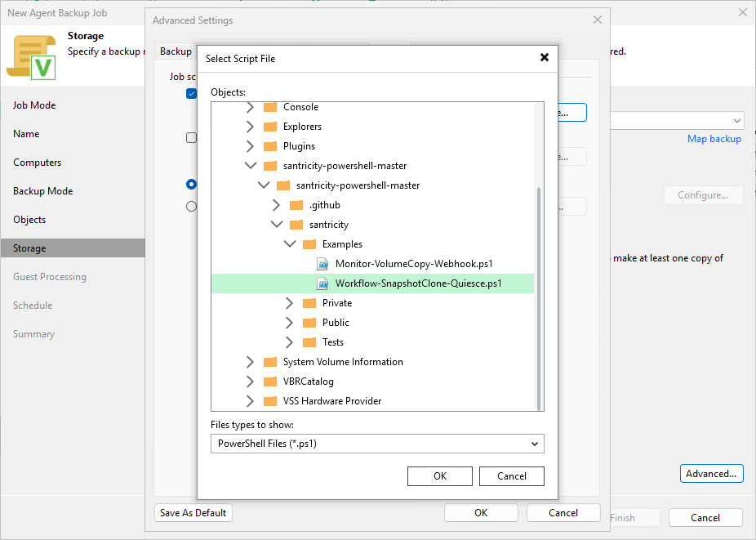756x540 pixels.
Task: Click the Public folder icon
Action: pyautogui.click(x=309, y=323)
